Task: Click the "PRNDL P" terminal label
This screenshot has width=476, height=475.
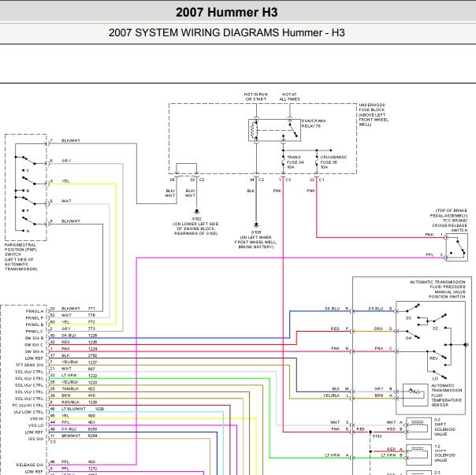Action: 35,317
